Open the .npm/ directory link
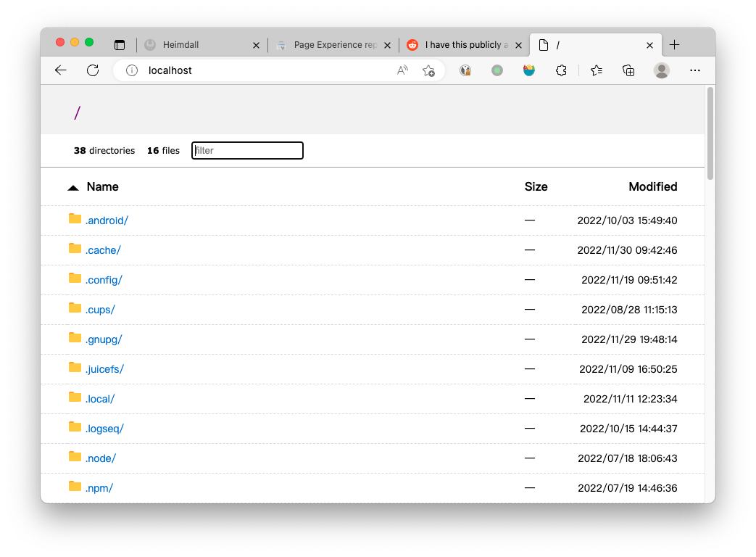The width and height of the screenshot is (756, 557). [99, 488]
